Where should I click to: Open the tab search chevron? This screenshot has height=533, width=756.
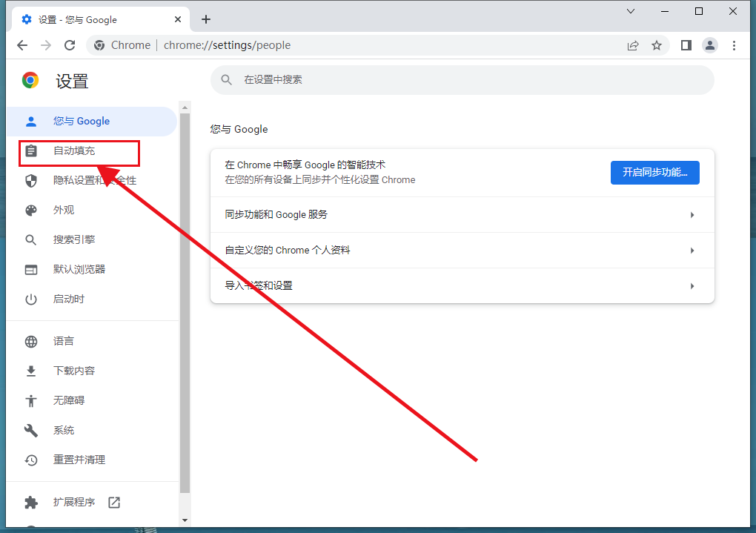point(631,11)
